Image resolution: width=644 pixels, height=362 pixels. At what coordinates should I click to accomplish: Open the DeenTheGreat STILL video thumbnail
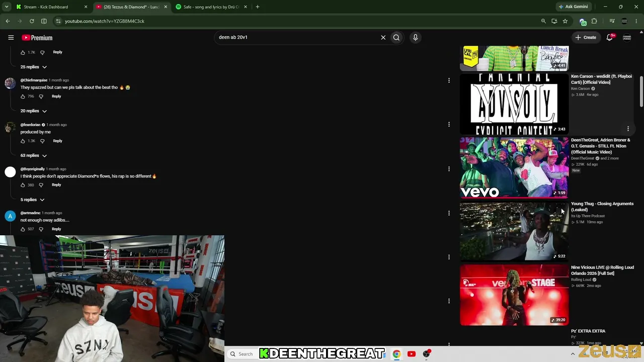click(x=514, y=168)
